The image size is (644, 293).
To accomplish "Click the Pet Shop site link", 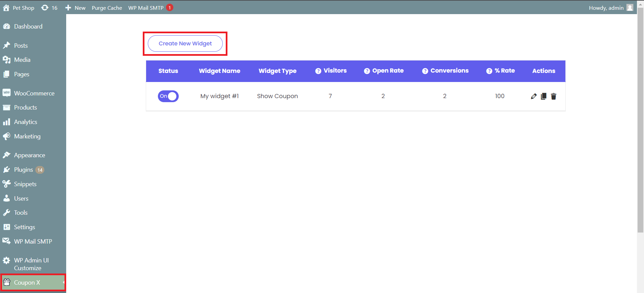I will (18, 8).
